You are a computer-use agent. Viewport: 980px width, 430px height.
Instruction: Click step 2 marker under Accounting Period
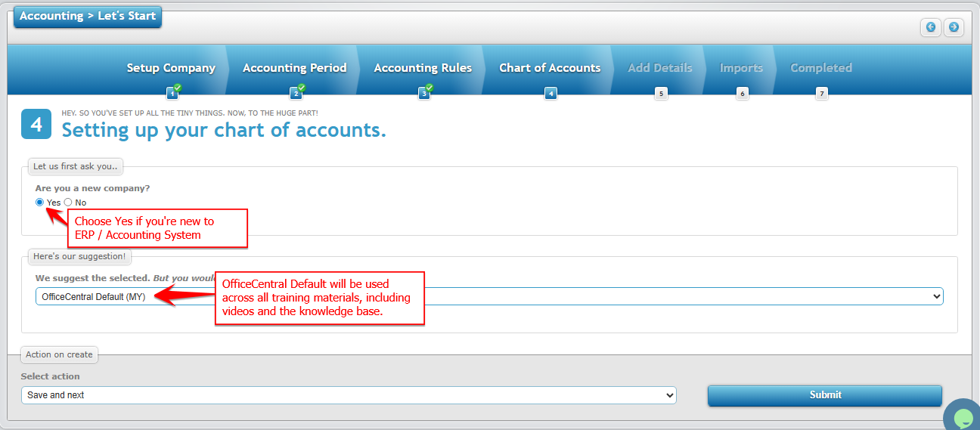point(296,94)
